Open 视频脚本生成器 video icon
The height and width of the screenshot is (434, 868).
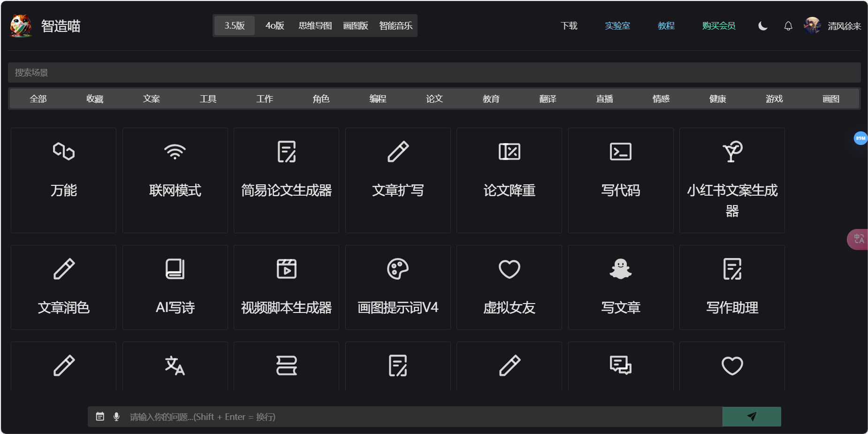[286, 269]
